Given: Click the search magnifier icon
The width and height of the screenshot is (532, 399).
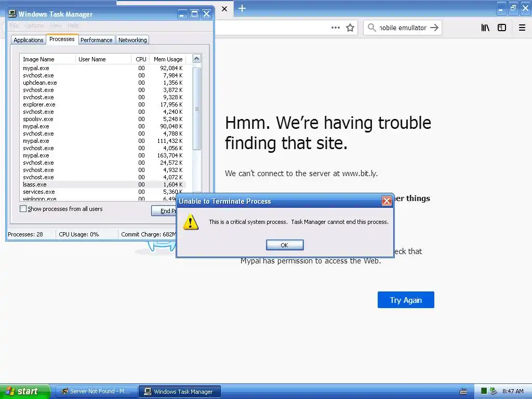Looking at the screenshot, I should tap(371, 28).
